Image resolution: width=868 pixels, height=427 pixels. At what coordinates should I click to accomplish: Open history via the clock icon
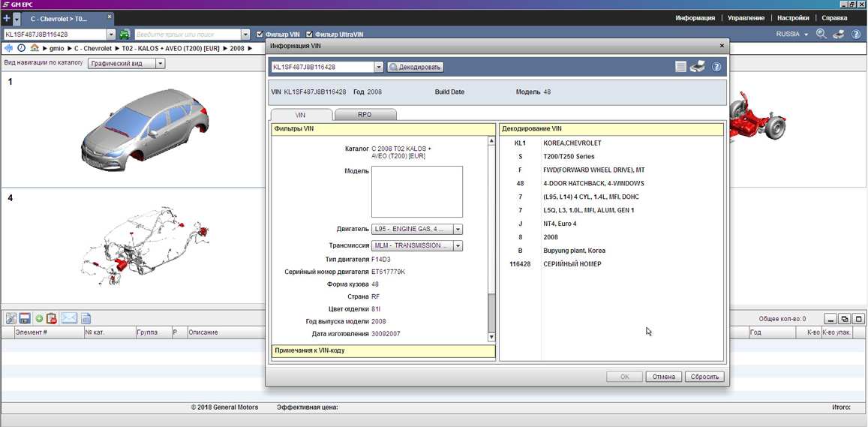pyautogui.click(x=22, y=48)
